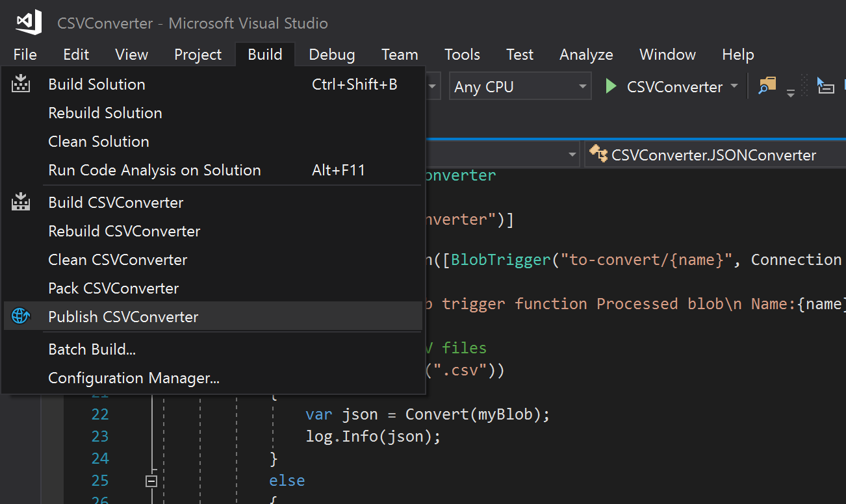Select Run Code Analysis on Solution
The image size is (846, 504).
(x=213, y=170)
